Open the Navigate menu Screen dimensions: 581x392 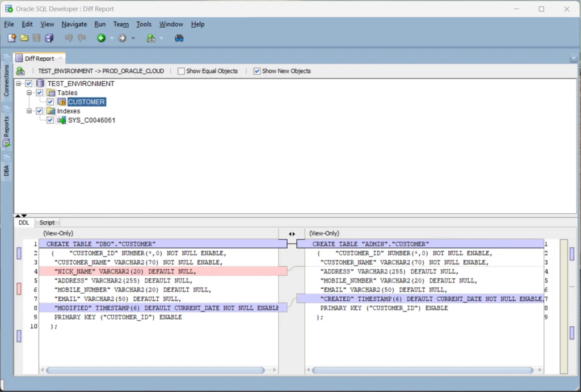coord(74,24)
